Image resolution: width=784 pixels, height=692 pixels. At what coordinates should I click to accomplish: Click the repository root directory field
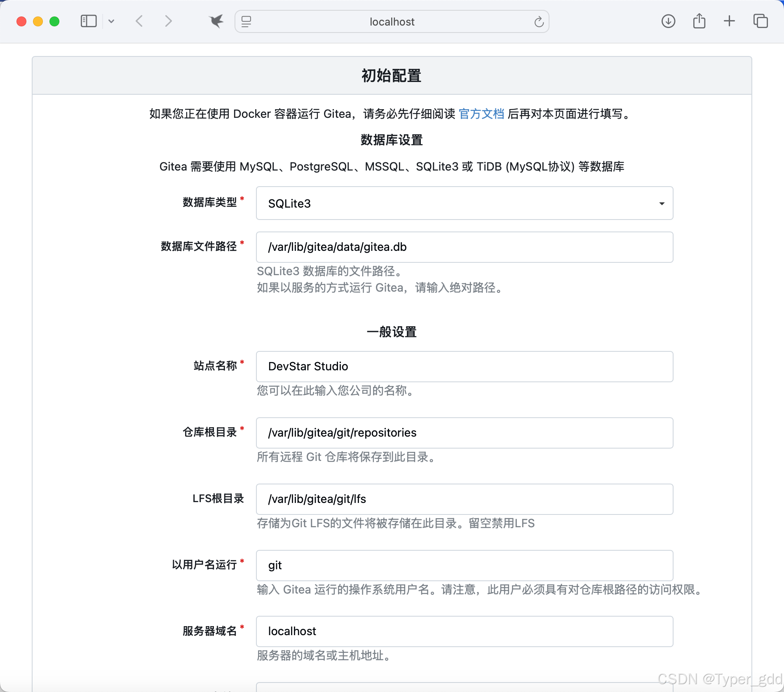click(464, 433)
